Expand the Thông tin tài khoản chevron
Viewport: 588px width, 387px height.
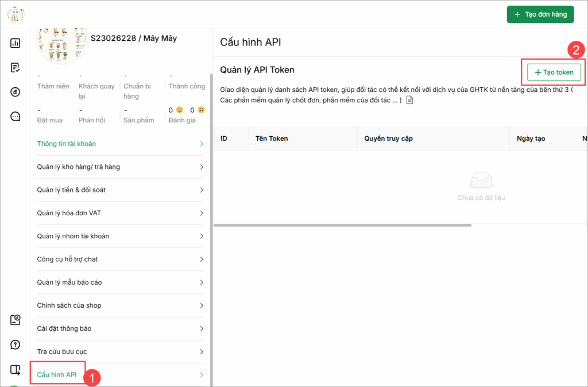pyautogui.click(x=201, y=144)
